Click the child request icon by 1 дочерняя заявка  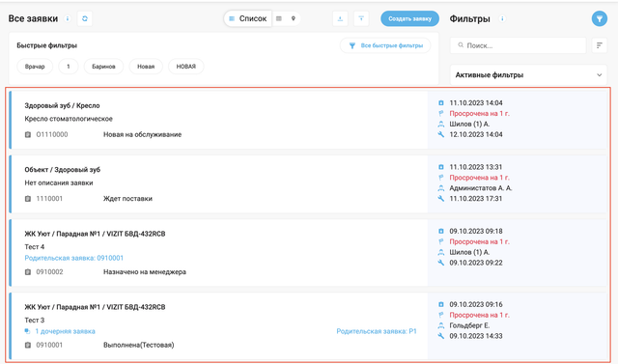tap(27, 331)
